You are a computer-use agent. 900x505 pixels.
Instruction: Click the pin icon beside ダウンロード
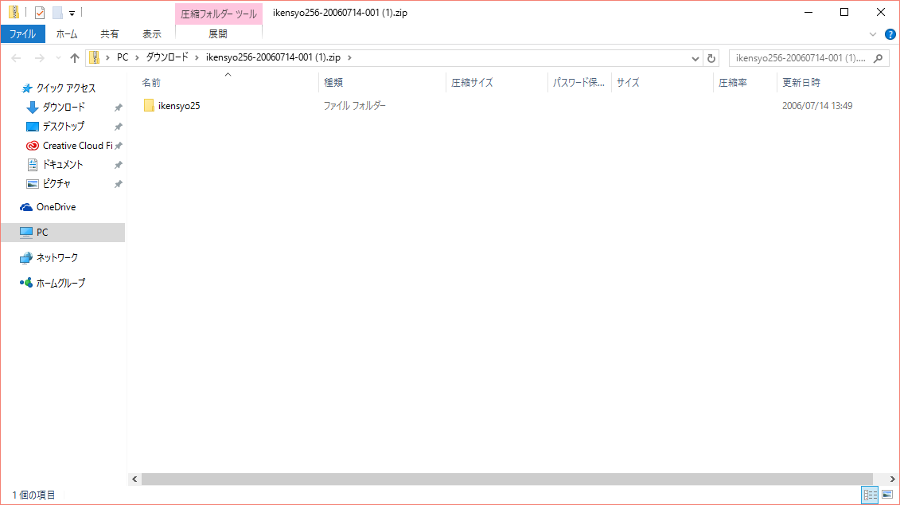[x=118, y=107]
